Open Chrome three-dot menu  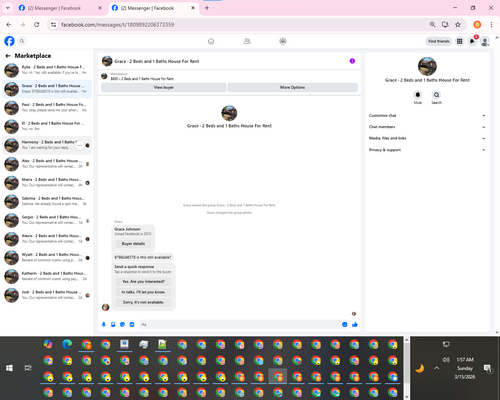coord(491,24)
